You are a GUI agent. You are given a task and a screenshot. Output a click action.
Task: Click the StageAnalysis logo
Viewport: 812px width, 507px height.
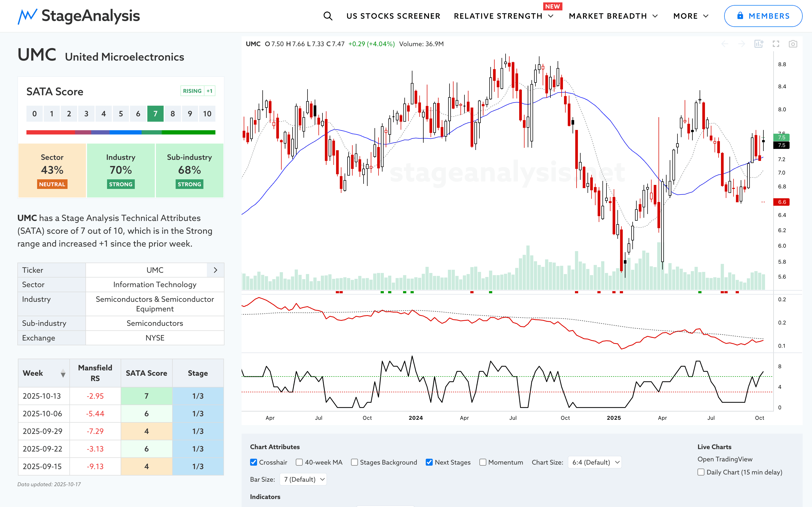[79, 16]
